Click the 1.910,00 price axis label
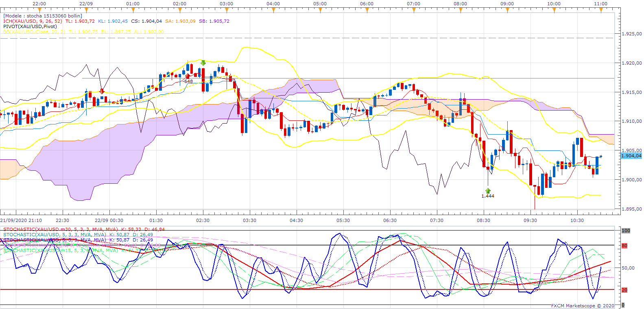The width and height of the screenshot is (644, 309). [x=632, y=121]
